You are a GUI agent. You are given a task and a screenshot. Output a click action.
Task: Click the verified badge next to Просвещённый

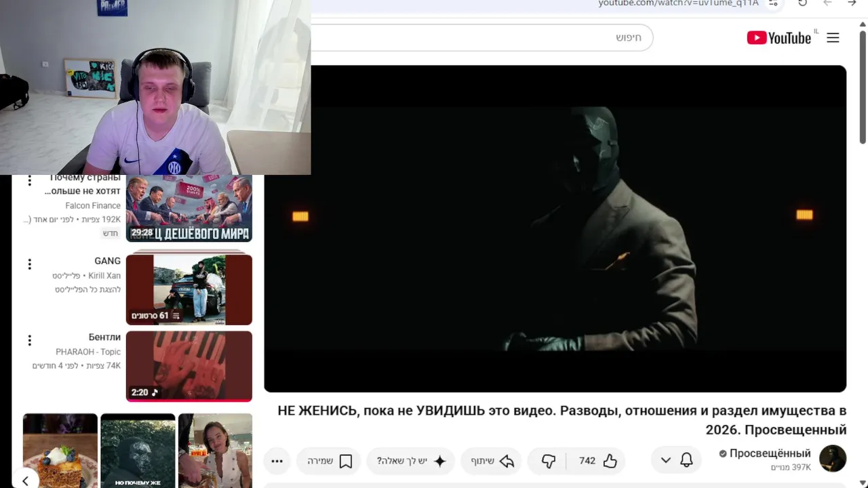tap(723, 453)
